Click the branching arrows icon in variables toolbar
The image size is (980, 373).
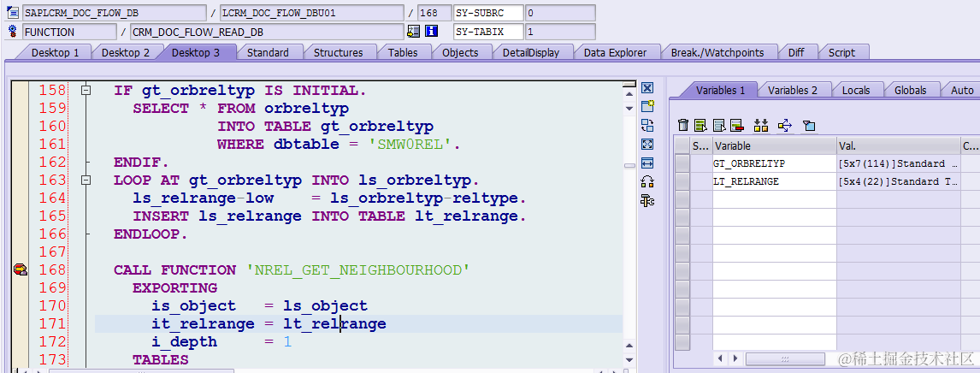785,126
